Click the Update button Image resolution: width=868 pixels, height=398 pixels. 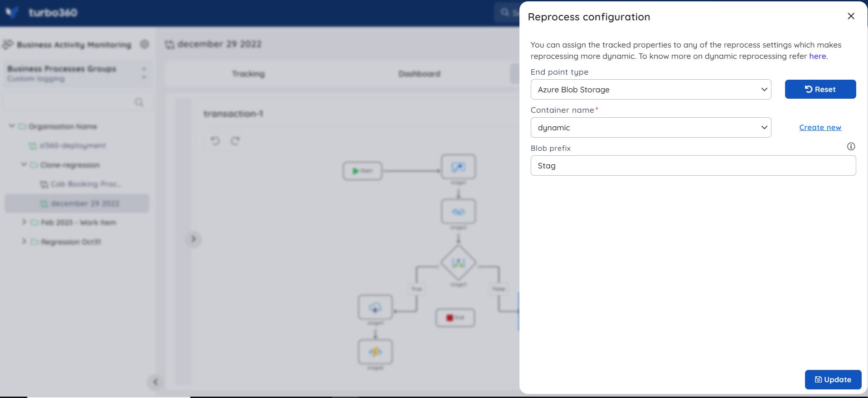[833, 379]
